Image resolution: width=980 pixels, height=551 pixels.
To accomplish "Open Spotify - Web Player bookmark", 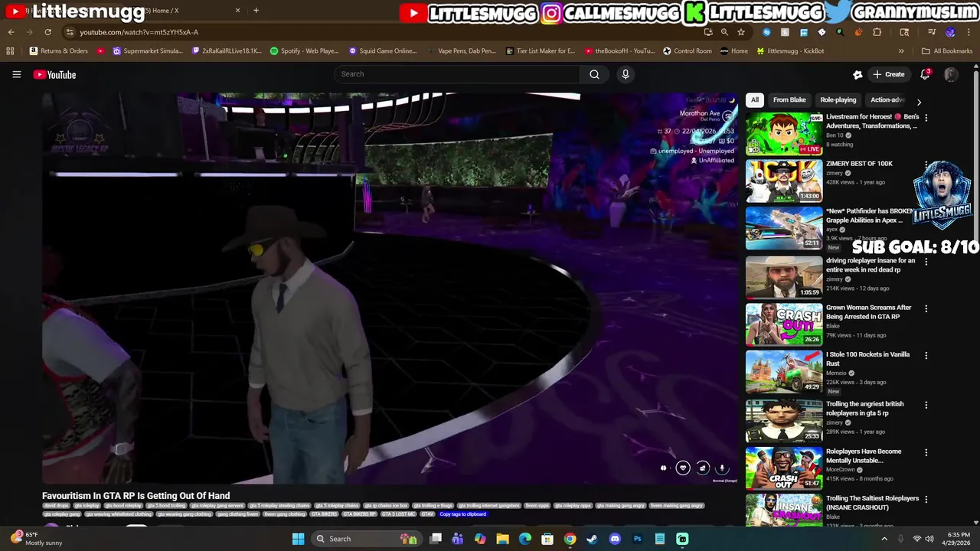I will (x=304, y=51).
